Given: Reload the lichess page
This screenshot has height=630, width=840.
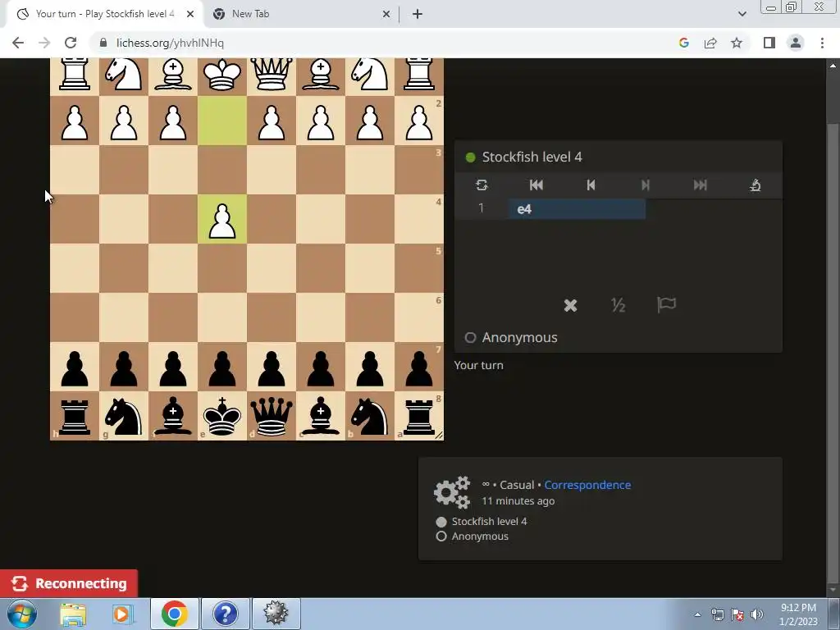Looking at the screenshot, I should (x=71, y=43).
